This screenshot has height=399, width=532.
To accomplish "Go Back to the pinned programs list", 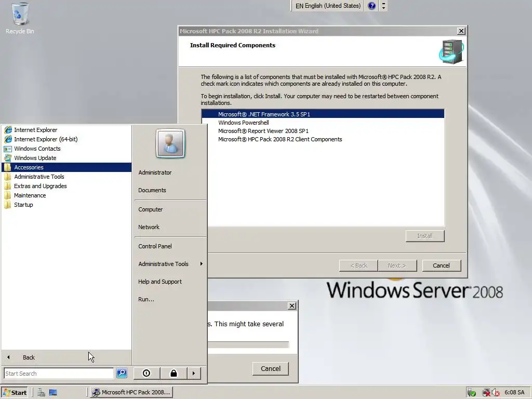I will pos(66,357).
